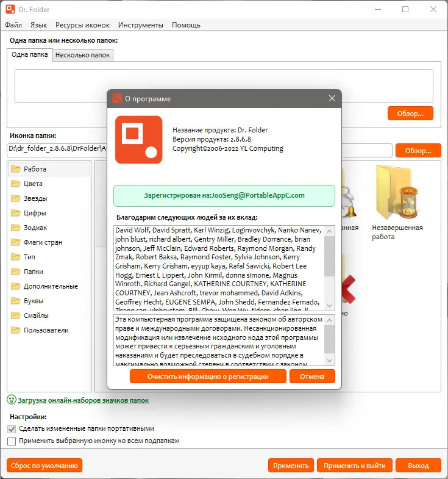Select the Цвета category
The height and width of the screenshot is (479, 448).
(x=49, y=184)
